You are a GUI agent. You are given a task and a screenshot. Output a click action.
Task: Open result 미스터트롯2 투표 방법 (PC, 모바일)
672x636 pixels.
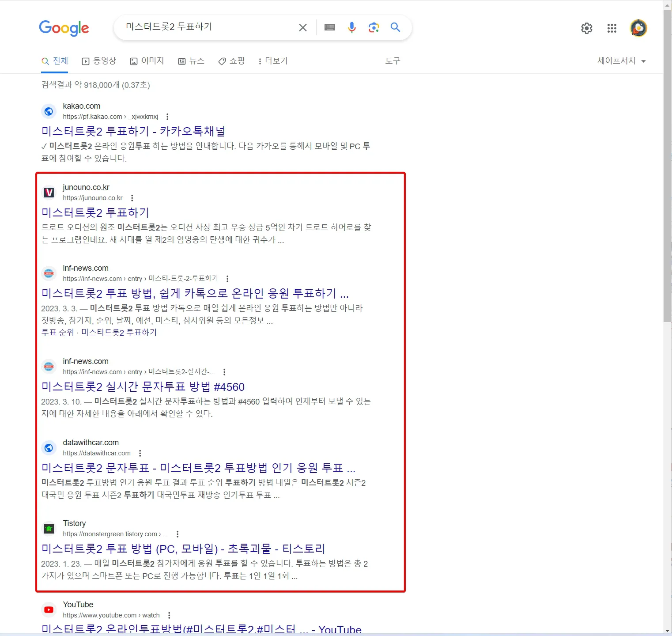183,549
